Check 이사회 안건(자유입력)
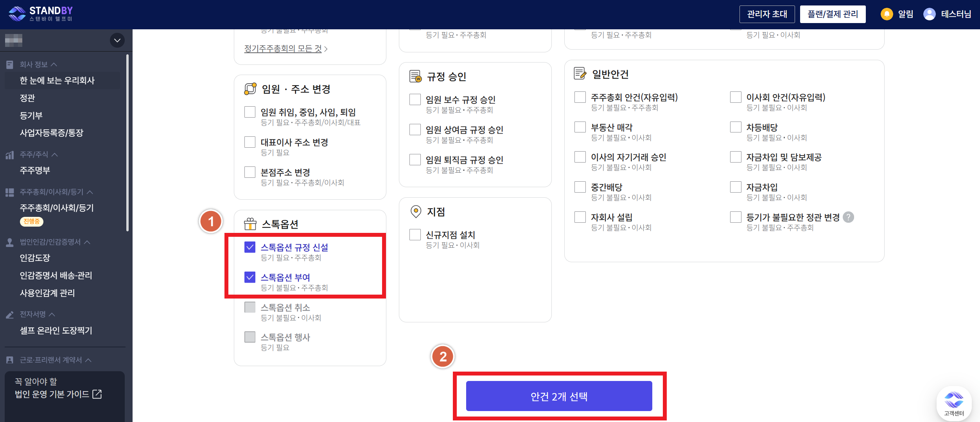 pyautogui.click(x=736, y=97)
